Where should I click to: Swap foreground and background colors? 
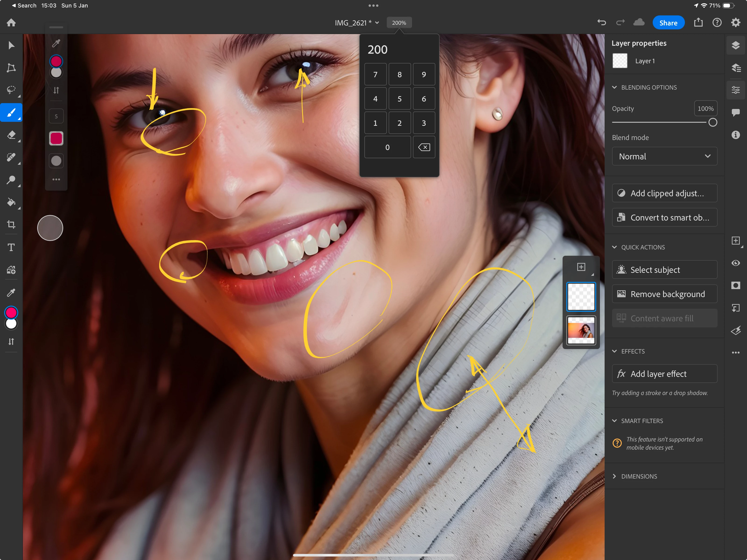click(11, 342)
